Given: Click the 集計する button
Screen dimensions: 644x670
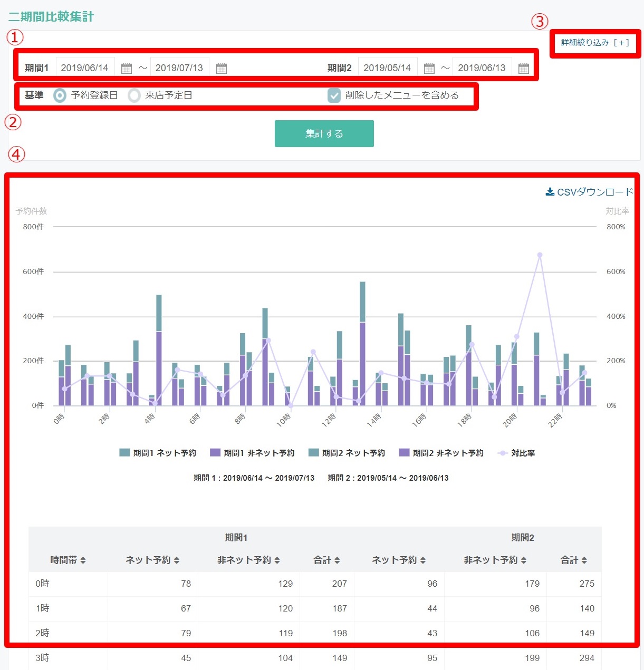Looking at the screenshot, I should (x=324, y=134).
